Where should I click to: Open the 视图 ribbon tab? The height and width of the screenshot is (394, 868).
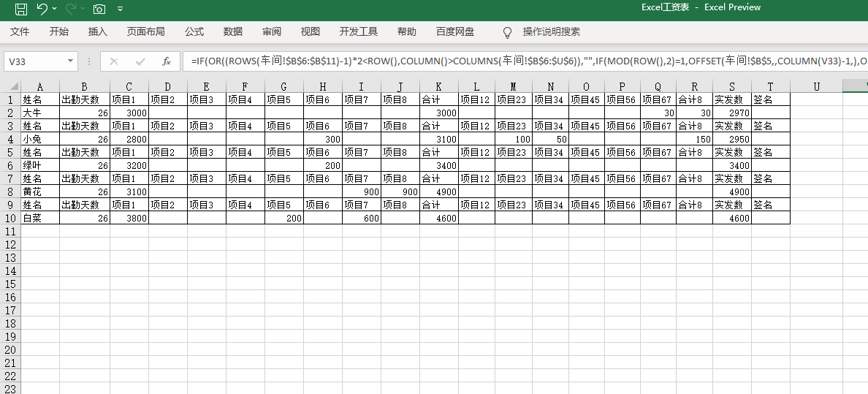[x=311, y=31]
